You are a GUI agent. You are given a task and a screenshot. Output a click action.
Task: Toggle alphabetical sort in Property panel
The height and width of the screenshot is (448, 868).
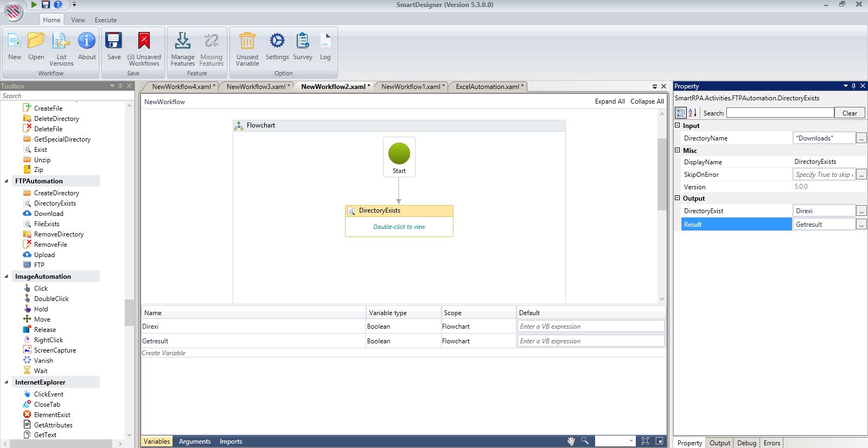pyautogui.click(x=693, y=113)
